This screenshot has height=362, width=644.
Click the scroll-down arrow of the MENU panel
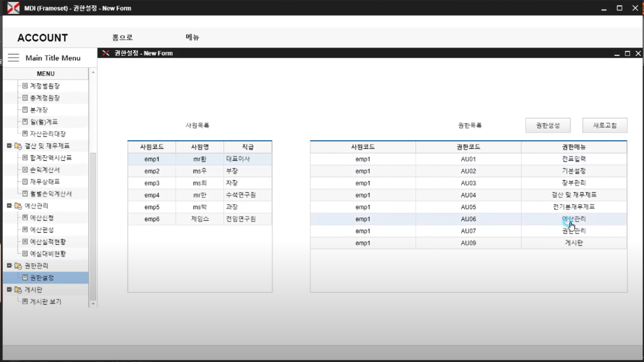pos(93,304)
